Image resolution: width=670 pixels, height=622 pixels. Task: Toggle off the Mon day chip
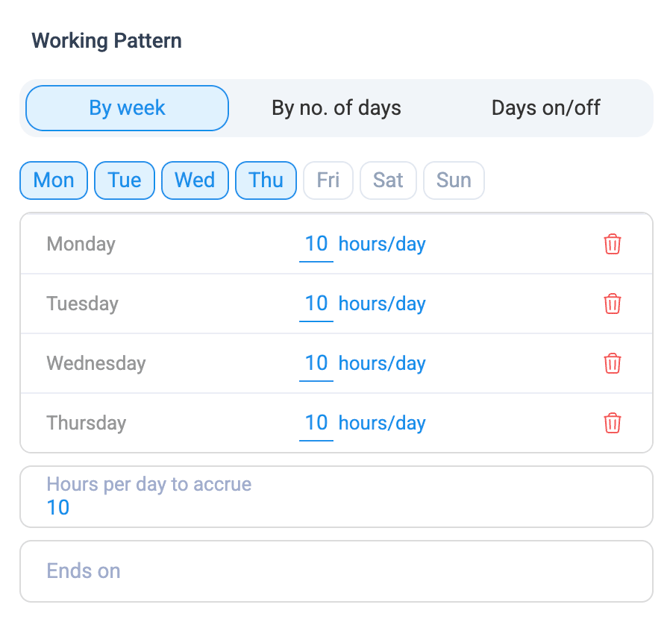pos(54,180)
